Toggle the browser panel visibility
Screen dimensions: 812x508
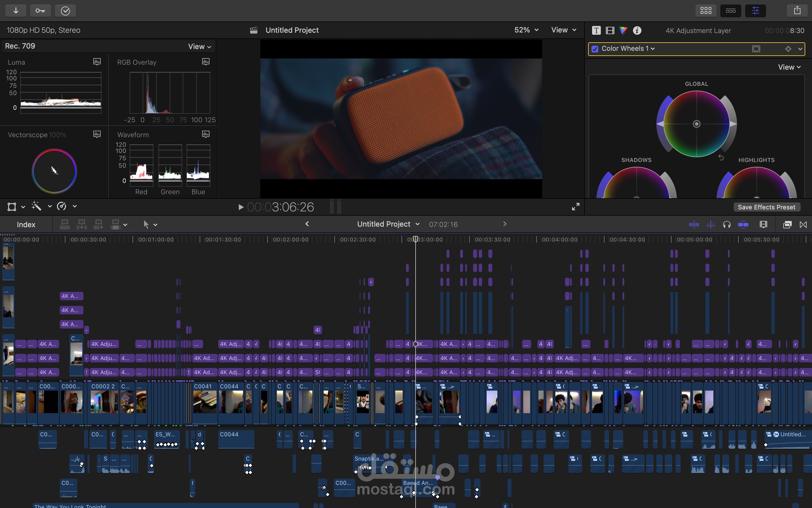[x=706, y=11]
